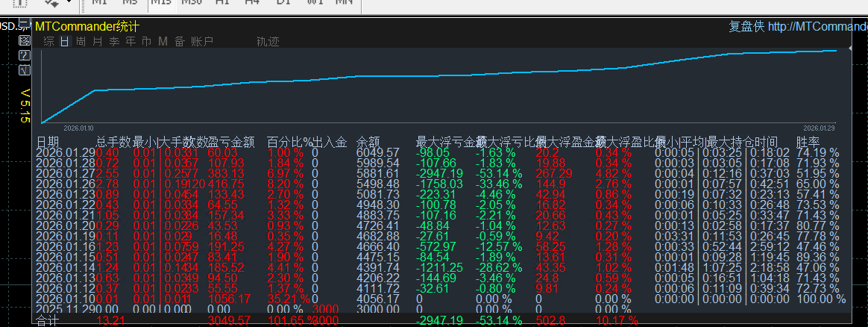
Task: Open the http://MTCommander website link
Action: (817, 27)
